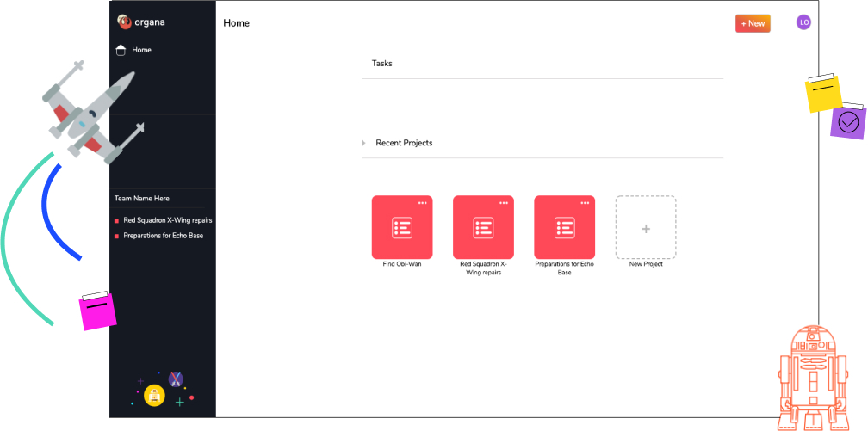
Task: Open the Red Squadron X-Wing repairs card
Action: pyautogui.click(x=483, y=227)
